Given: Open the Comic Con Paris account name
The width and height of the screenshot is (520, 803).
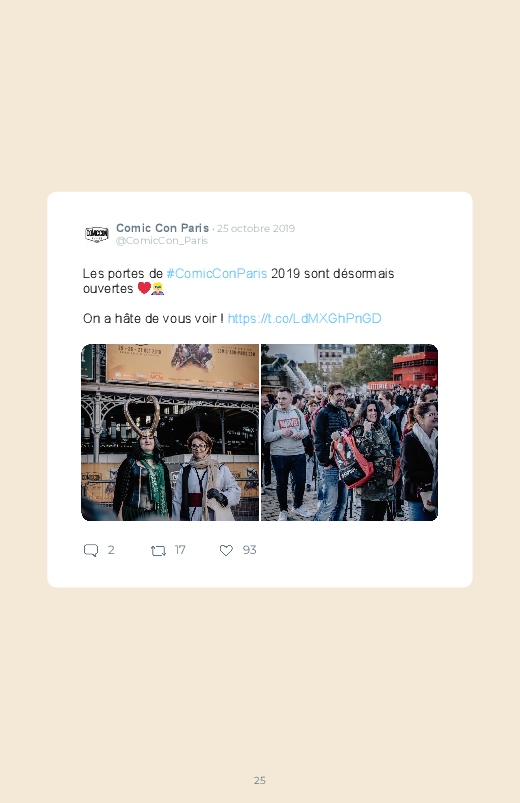Looking at the screenshot, I should point(162,228).
